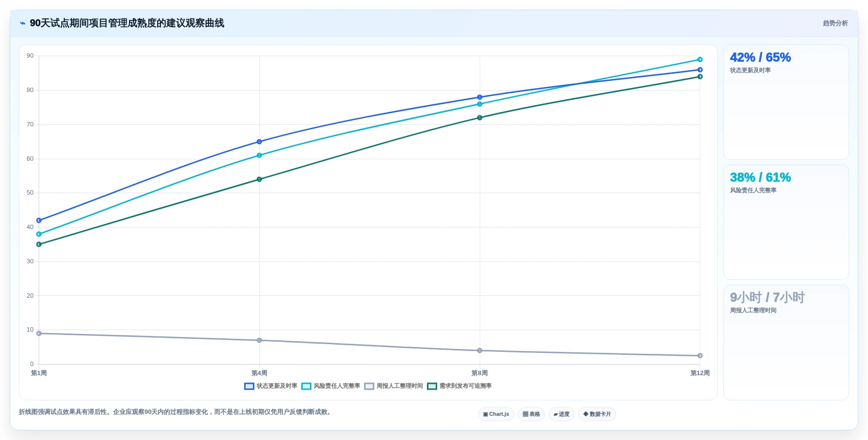The image size is (868, 440).
Task: Click the lightning icon beside the chart title
Action: (x=23, y=23)
